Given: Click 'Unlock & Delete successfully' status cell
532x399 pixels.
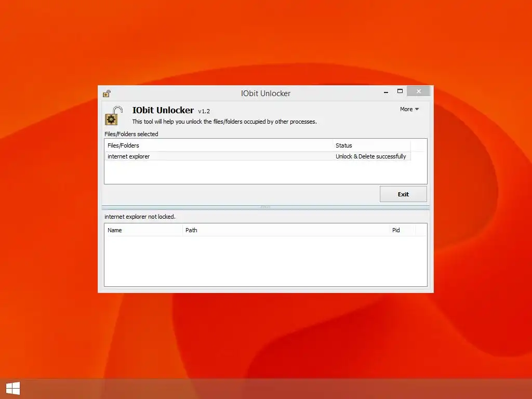Looking at the screenshot, I should click(371, 156).
